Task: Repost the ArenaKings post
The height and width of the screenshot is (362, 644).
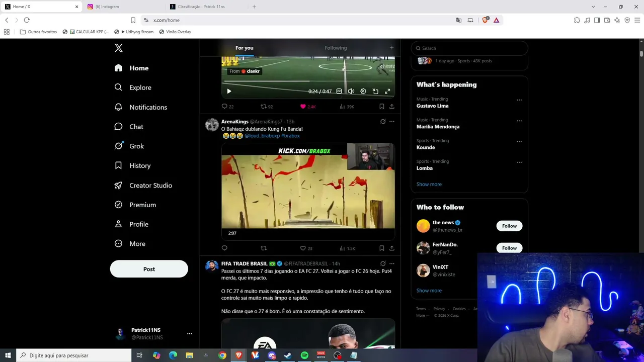Action: (x=263, y=248)
